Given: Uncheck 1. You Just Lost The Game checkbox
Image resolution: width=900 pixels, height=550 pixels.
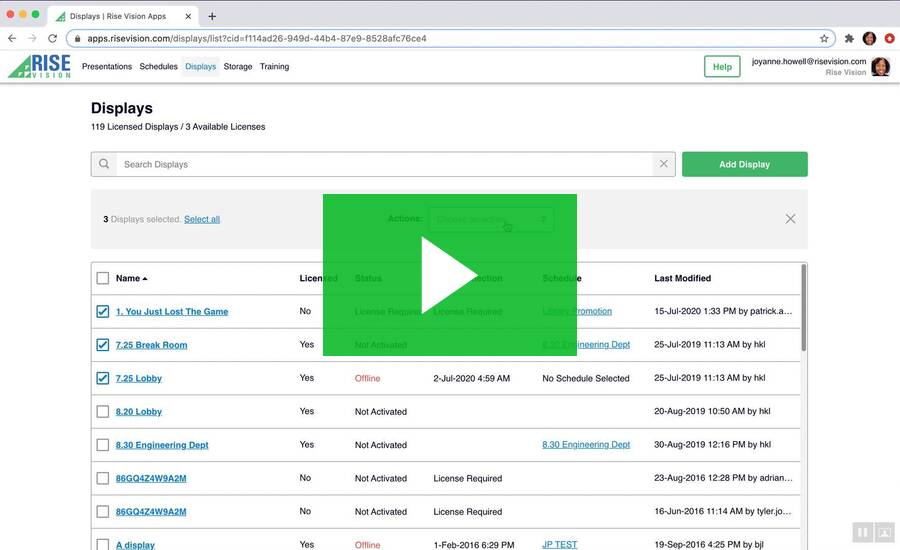Looking at the screenshot, I should (x=103, y=311).
